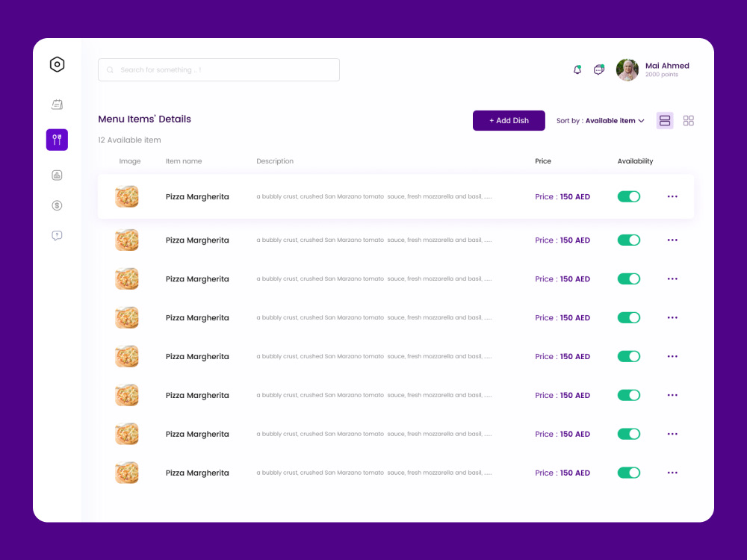Screen dimensions: 747x560
Task: Click 'Description' column header
Action: coord(275,161)
